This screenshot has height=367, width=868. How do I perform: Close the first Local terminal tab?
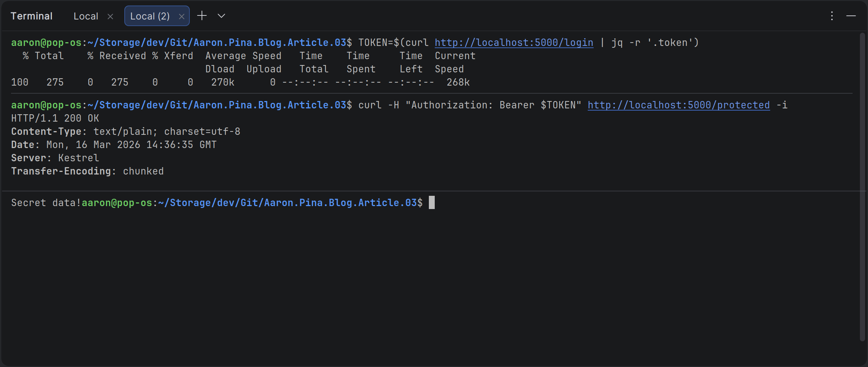point(110,17)
